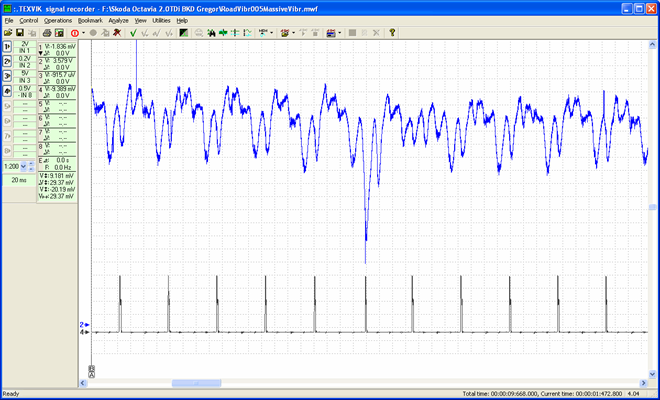Open the Help menu
The width and height of the screenshot is (660, 400).
click(182, 20)
